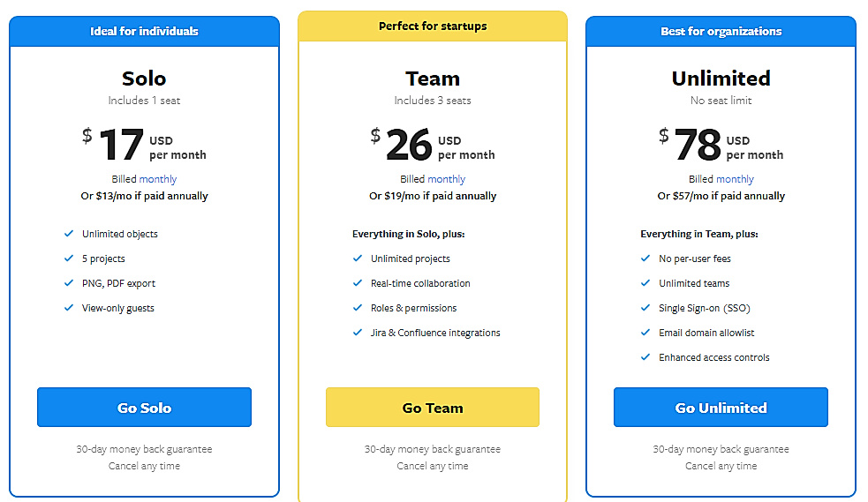Click the checkmark for Jira & Confluence integrations
The height and width of the screenshot is (502, 868).
click(x=358, y=333)
